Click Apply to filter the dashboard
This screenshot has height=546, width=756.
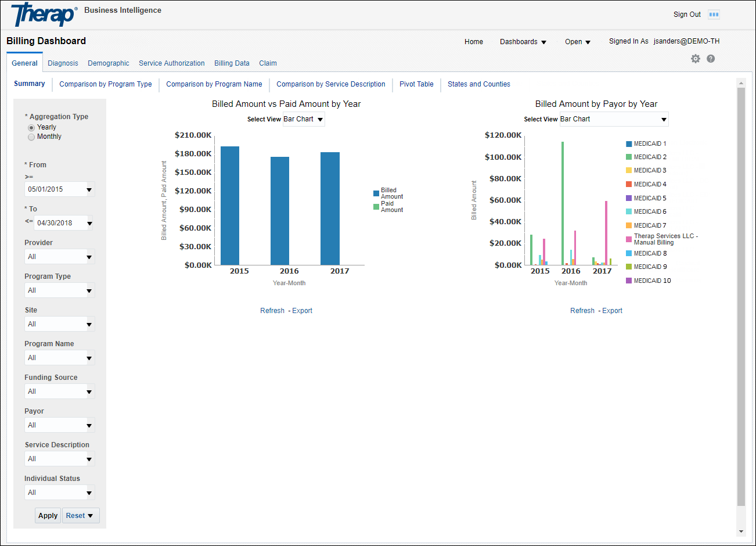(x=48, y=515)
